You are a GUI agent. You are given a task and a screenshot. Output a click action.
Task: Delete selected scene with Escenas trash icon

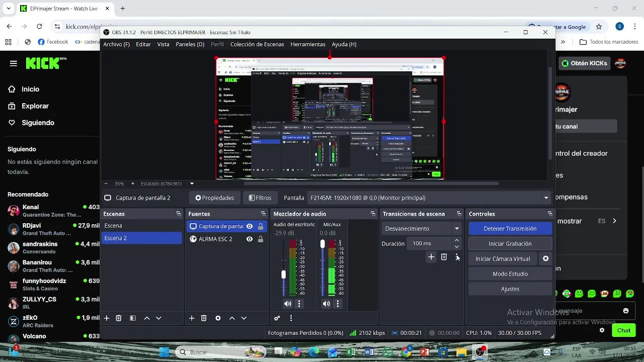pos(119,318)
